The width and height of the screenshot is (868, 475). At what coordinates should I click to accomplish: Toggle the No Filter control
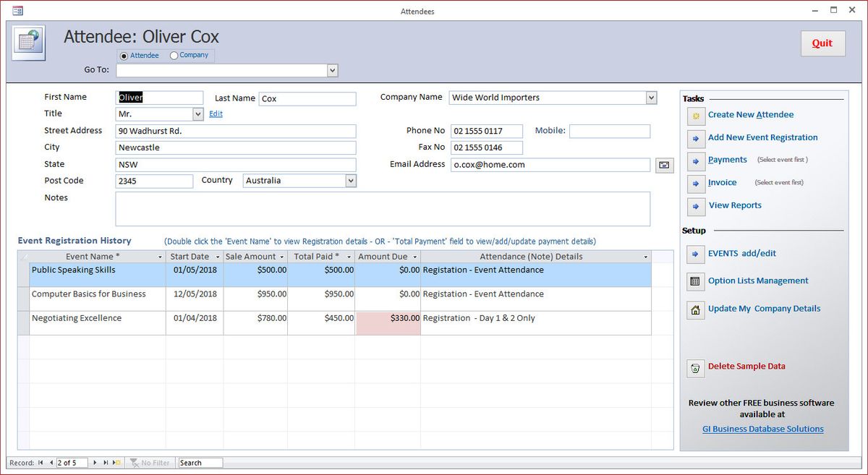click(x=150, y=462)
